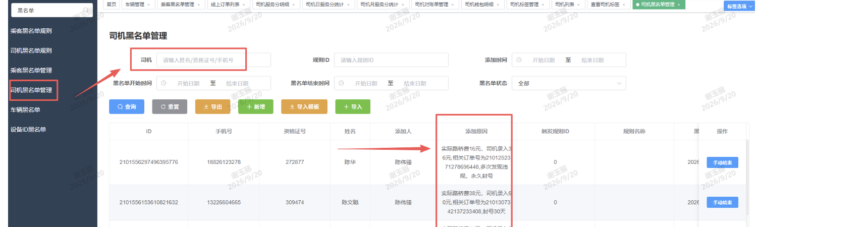The image size is (868, 227).
Task: Select 乘客黑名单管理 in the sidebar
Action: 31,70
